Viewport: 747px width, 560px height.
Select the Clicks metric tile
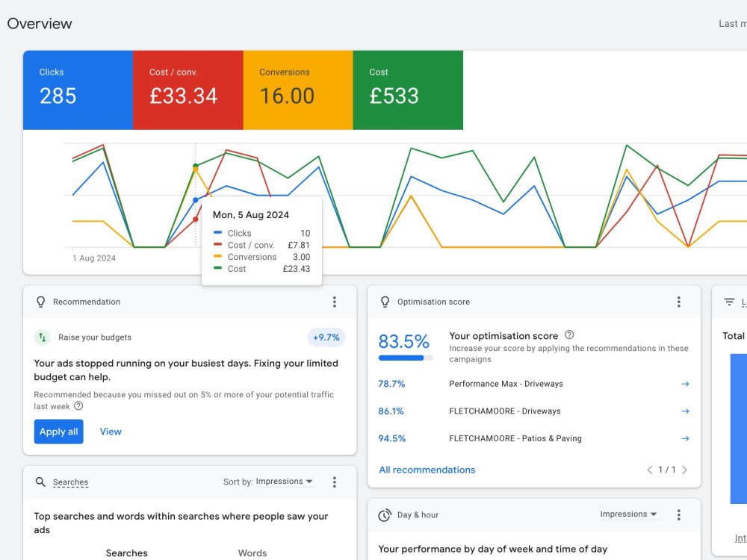click(78, 90)
